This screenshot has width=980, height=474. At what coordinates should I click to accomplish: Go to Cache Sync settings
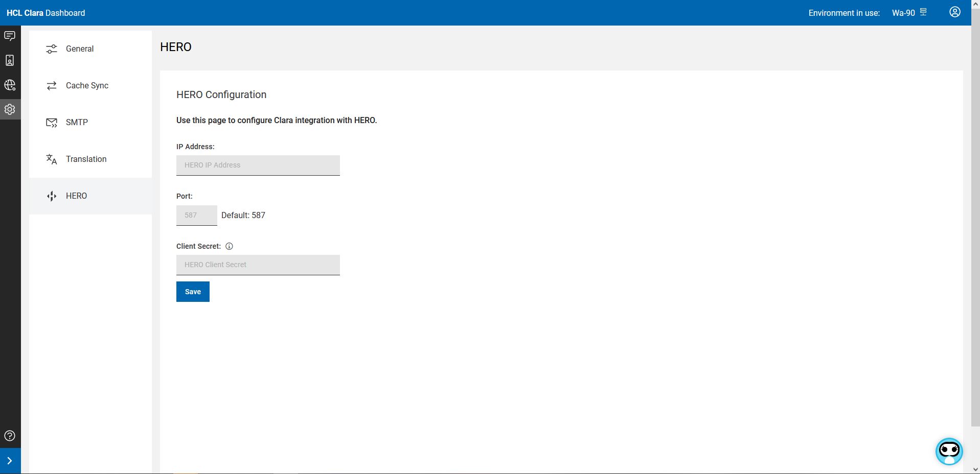[90, 86]
